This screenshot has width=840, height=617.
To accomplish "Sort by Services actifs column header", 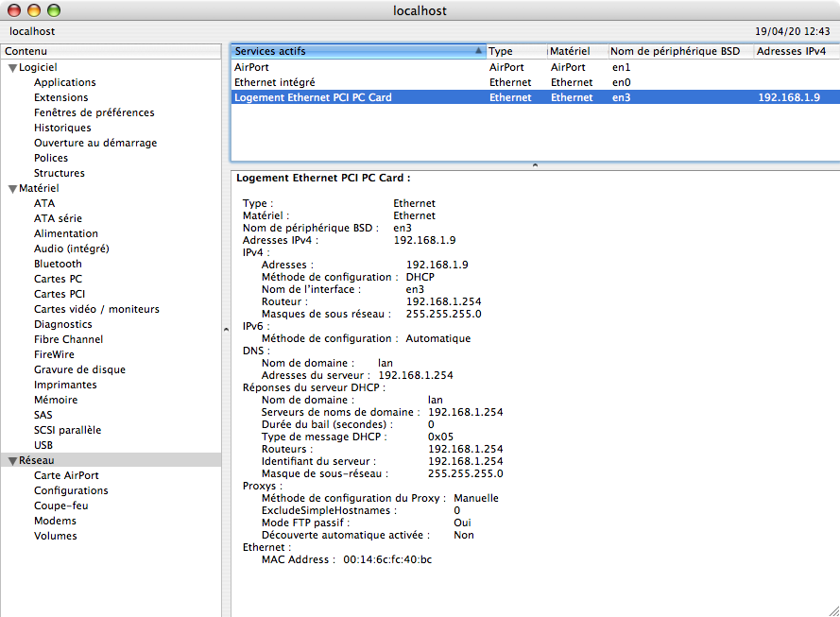I will [x=358, y=51].
